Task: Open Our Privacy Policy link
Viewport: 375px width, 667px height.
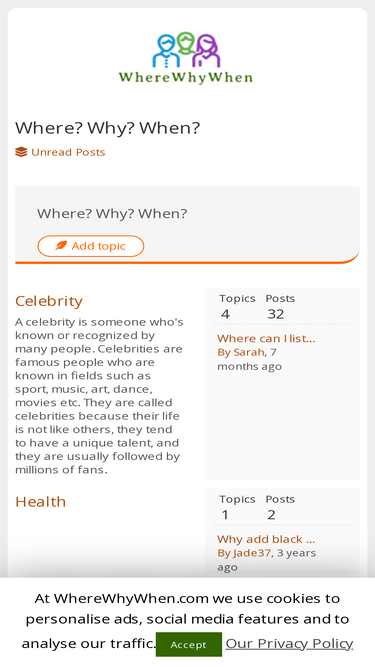Action: 289,644
